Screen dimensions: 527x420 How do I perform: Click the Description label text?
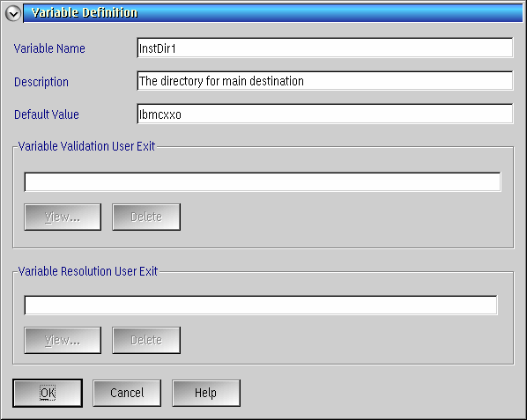41,82
